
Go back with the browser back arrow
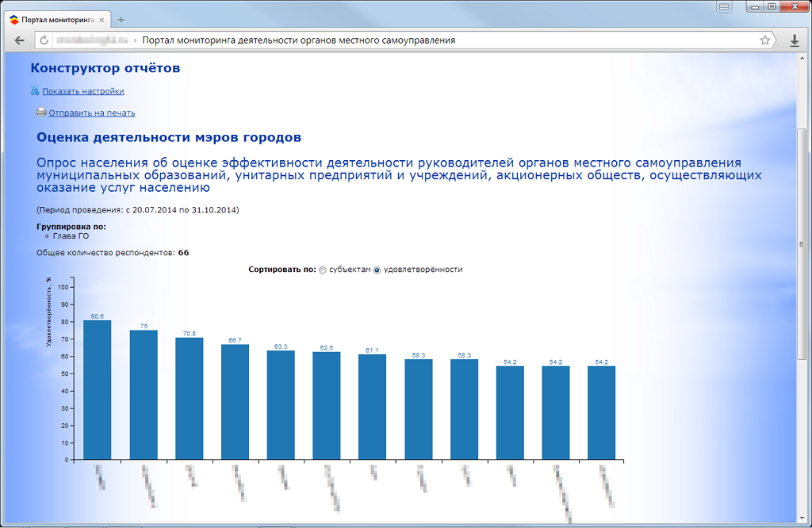point(19,40)
